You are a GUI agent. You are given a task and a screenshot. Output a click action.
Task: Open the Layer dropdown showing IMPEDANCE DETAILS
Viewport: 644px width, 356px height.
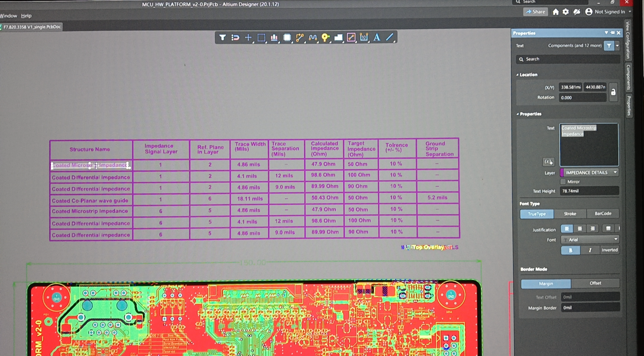pos(589,173)
